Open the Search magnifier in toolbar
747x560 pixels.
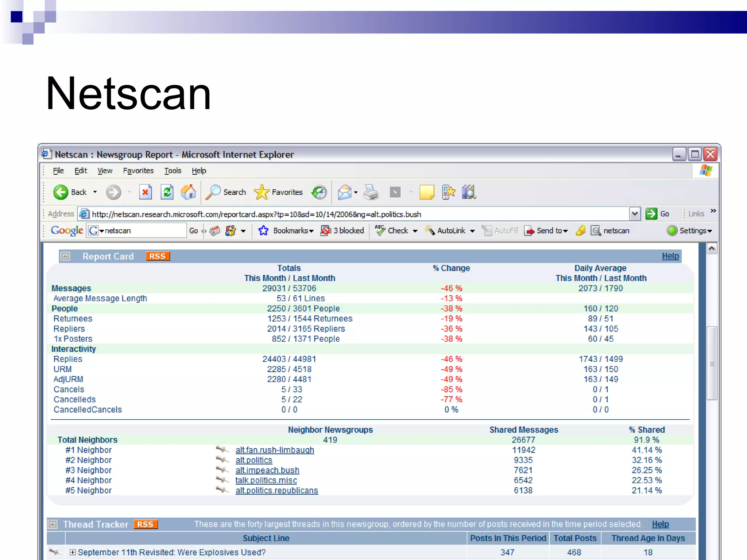coord(226,192)
